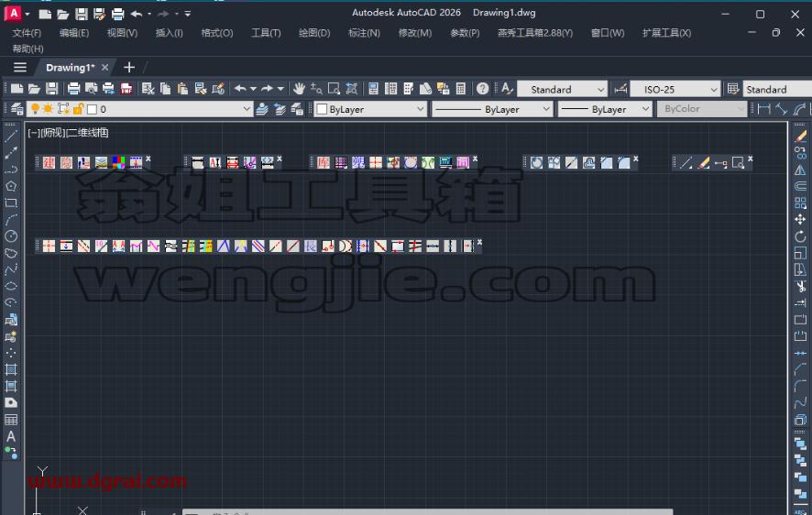The height and width of the screenshot is (515, 812).
Task: Select the Line tool in draw toolbar
Action: 11,137
